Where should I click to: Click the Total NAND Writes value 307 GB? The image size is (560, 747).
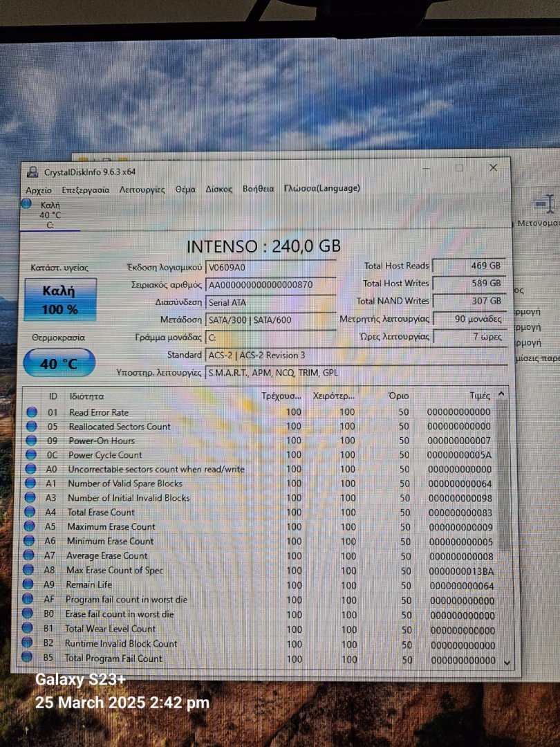pyautogui.click(x=469, y=301)
